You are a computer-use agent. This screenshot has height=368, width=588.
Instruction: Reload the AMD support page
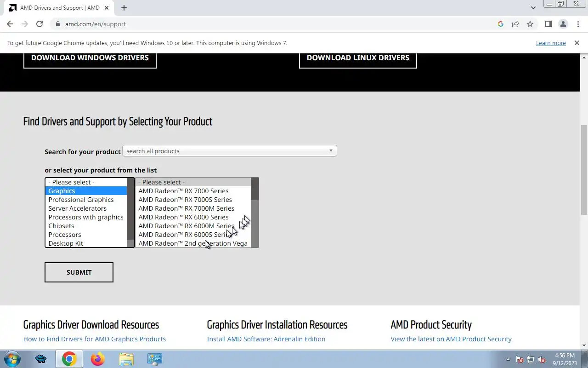pos(40,24)
